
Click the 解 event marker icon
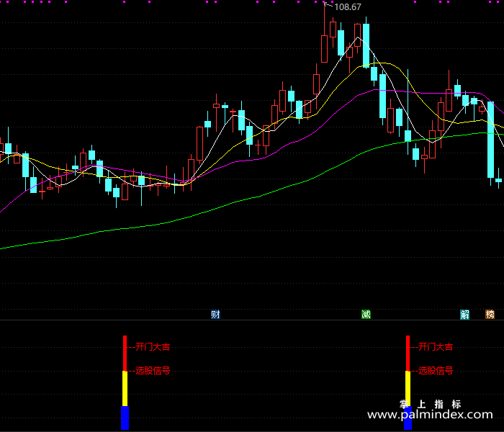465,314
